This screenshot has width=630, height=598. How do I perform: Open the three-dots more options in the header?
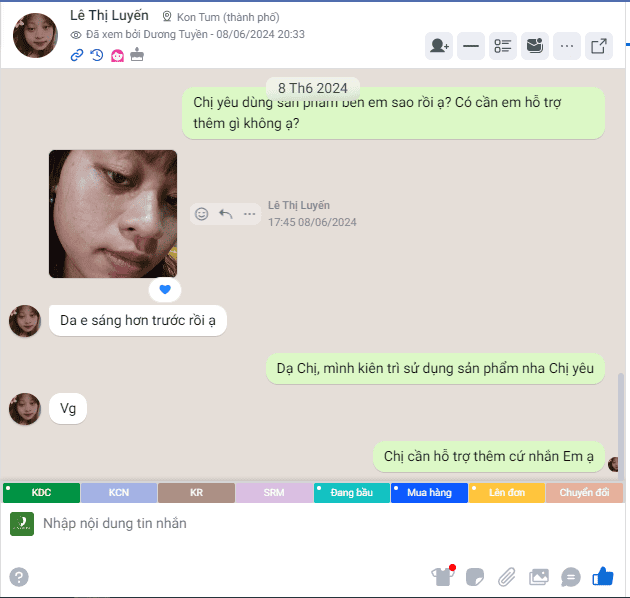tap(567, 46)
